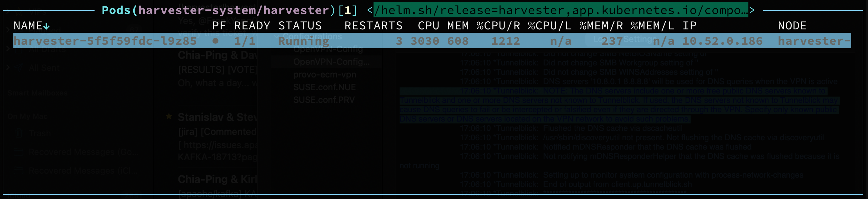The width and height of the screenshot is (868, 199).
Task: Click the NODE column header
Action: click(x=792, y=26)
